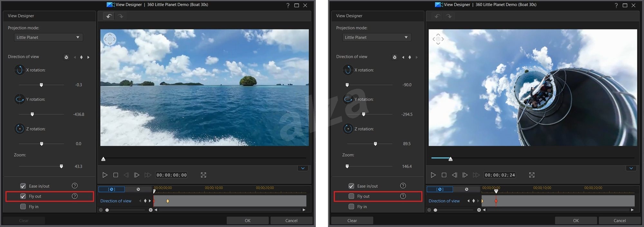This screenshot has width=644, height=227.
Task: Click Y rotation slider handle in right window
Action: (364, 114)
